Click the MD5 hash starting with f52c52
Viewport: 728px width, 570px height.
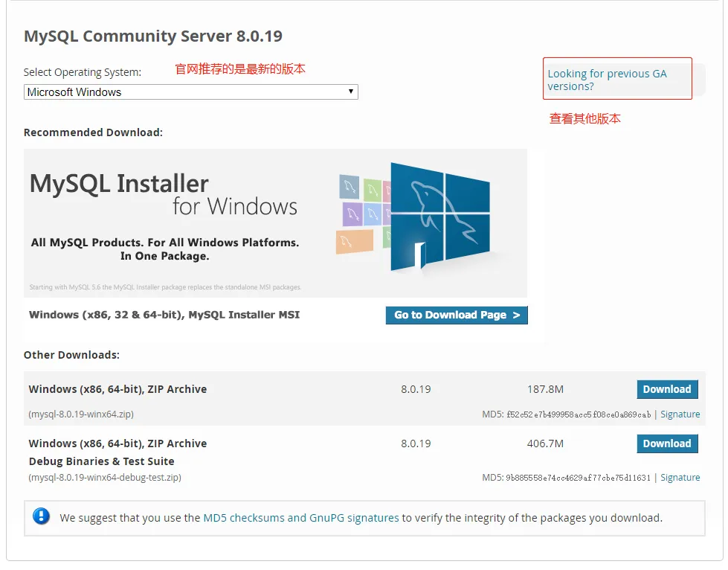click(579, 414)
